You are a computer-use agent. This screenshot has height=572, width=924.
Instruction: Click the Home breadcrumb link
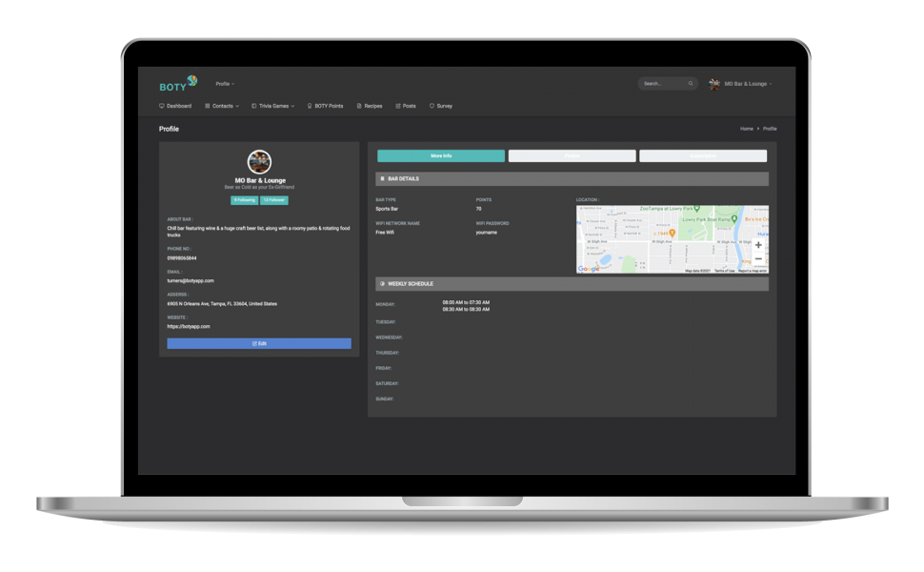746,129
